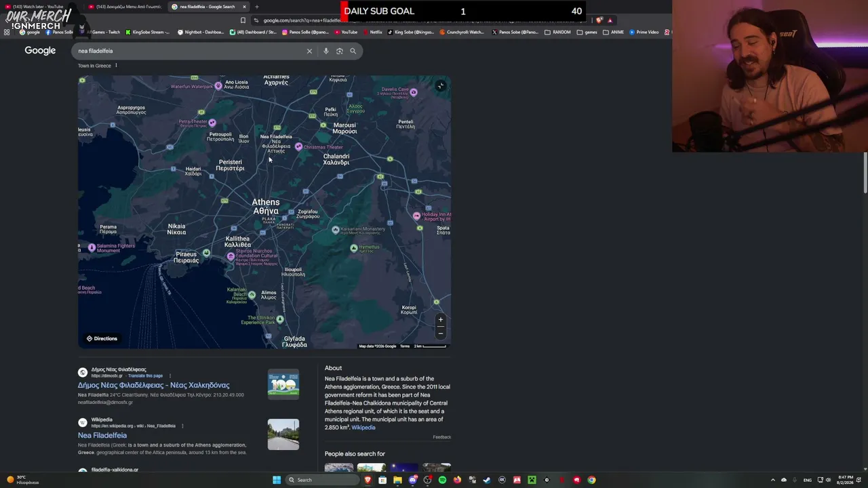Open Steam from the taskbar
The width and height of the screenshot is (868, 488).
[x=487, y=480]
